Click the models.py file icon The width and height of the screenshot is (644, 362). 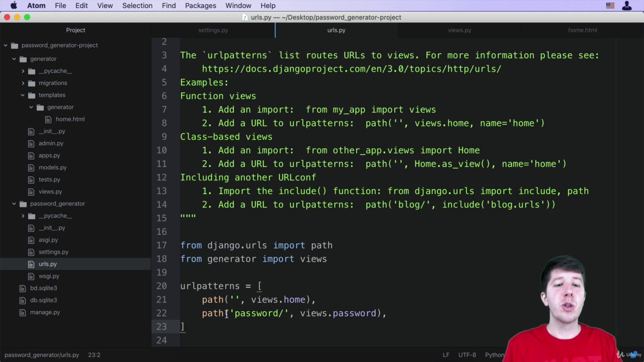(x=31, y=167)
